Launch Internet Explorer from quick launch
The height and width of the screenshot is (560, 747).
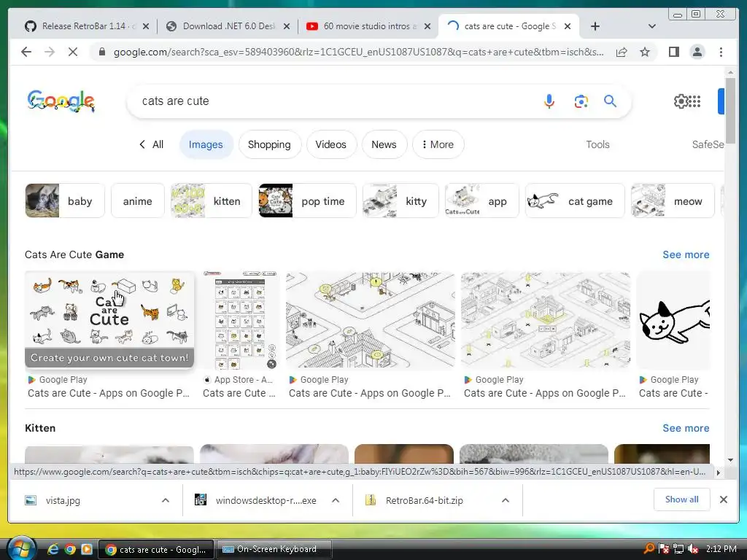(53, 550)
